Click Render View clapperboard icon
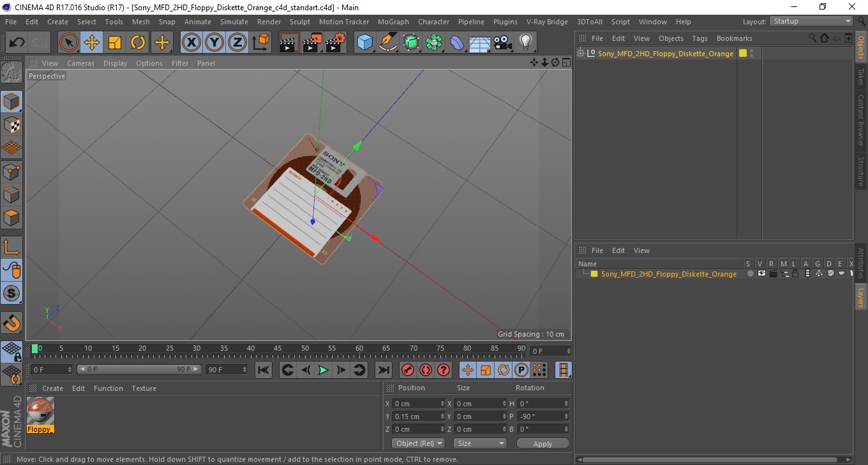 click(289, 43)
